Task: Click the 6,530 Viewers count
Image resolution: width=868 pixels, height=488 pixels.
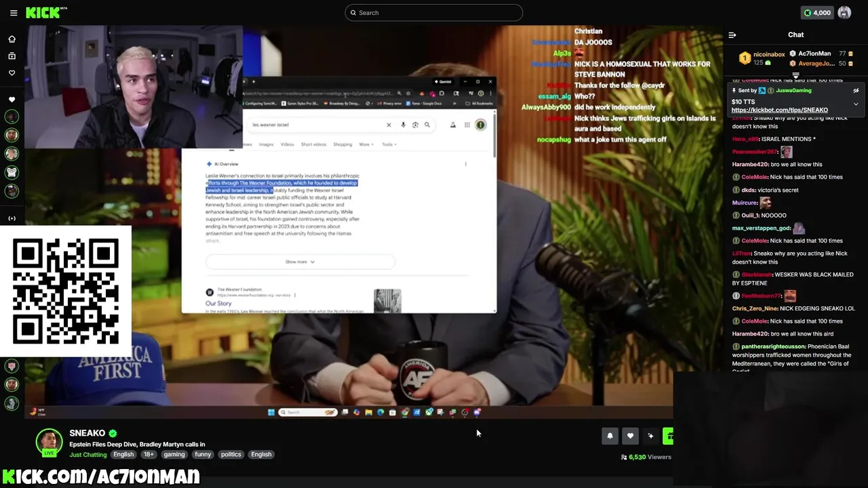Action: click(646, 457)
